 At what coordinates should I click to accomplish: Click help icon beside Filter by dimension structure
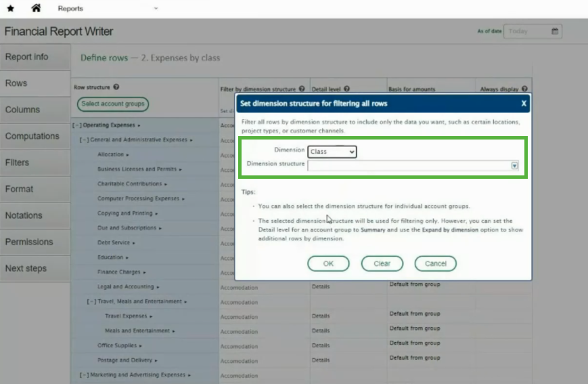pyautogui.click(x=302, y=89)
